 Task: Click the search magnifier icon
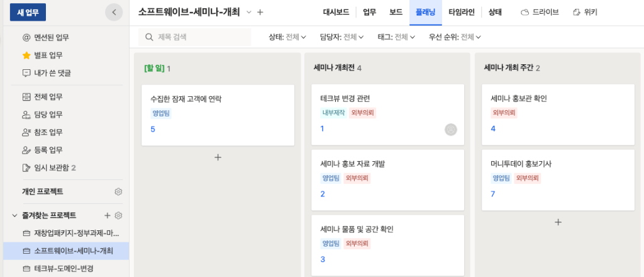pyautogui.click(x=149, y=37)
